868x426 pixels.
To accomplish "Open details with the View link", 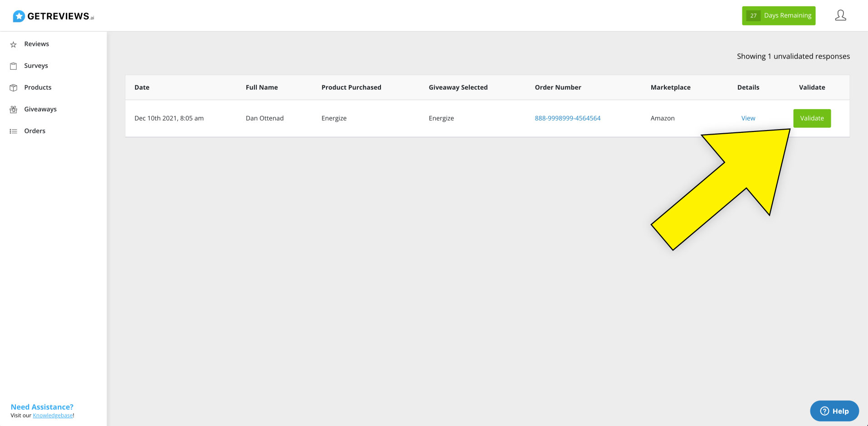I will click(748, 118).
